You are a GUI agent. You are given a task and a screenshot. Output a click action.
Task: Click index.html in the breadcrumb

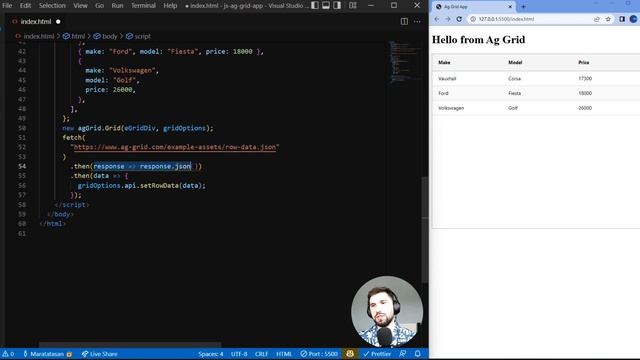pos(38,36)
